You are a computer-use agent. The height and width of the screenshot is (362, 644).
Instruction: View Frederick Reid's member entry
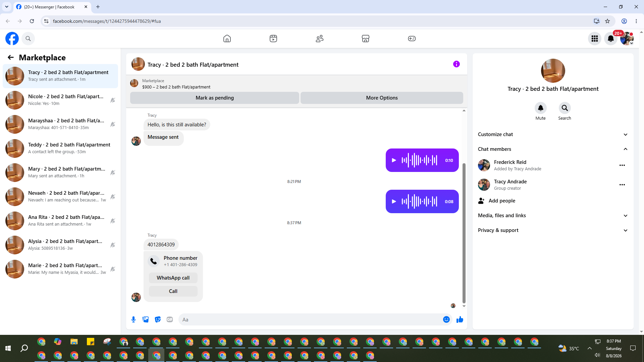click(x=553, y=165)
